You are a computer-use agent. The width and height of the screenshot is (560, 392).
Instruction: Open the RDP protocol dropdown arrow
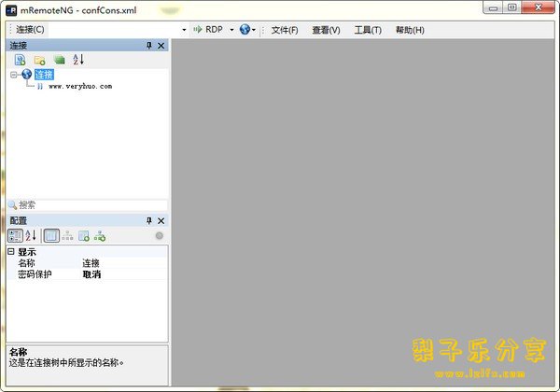231,30
